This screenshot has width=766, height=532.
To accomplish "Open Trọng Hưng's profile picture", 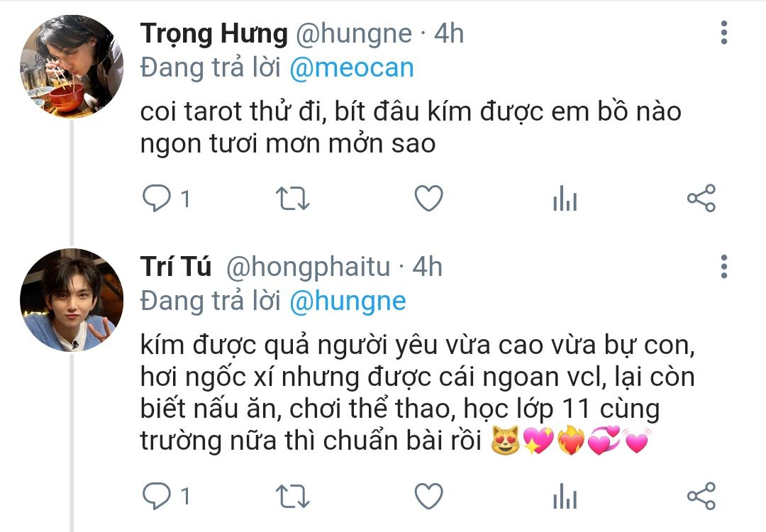I will (x=72, y=67).
